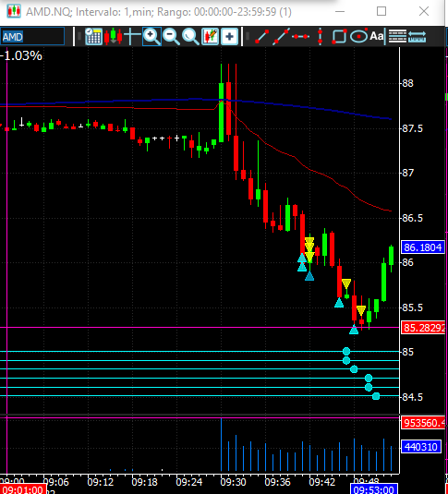Select the zoom in magnifier tool
This screenshot has width=448, height=494.
pos(151,37)
